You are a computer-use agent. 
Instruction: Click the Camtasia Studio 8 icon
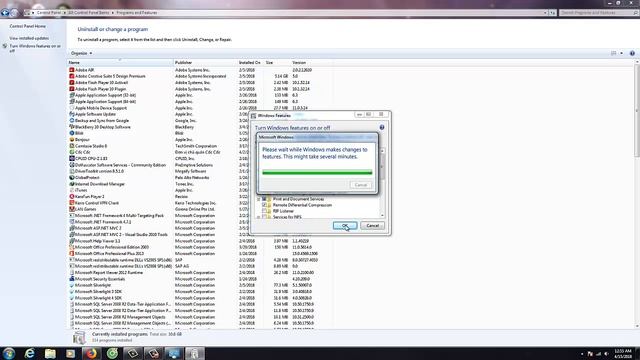pyautogui.click(x=71, y=146)
